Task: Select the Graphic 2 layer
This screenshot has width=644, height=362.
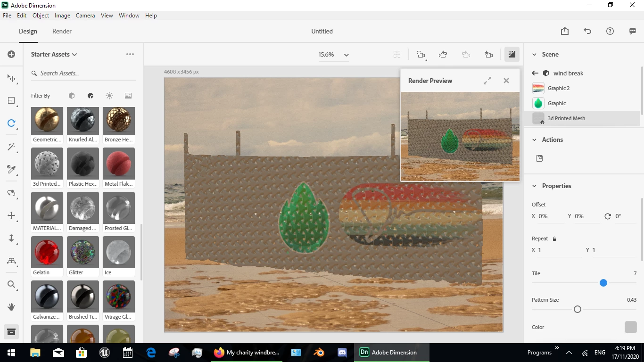Action: pyautogui.click(x=582, y=88)
